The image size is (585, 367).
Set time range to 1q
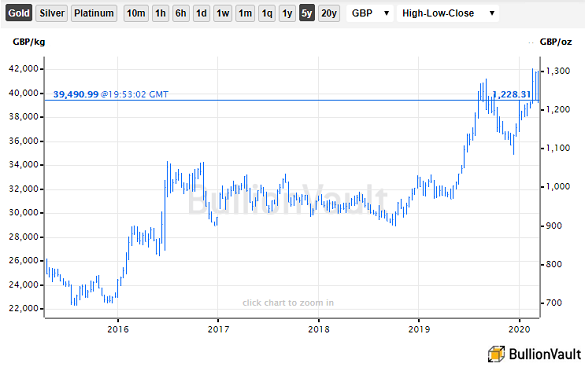[x=267, y=13]
